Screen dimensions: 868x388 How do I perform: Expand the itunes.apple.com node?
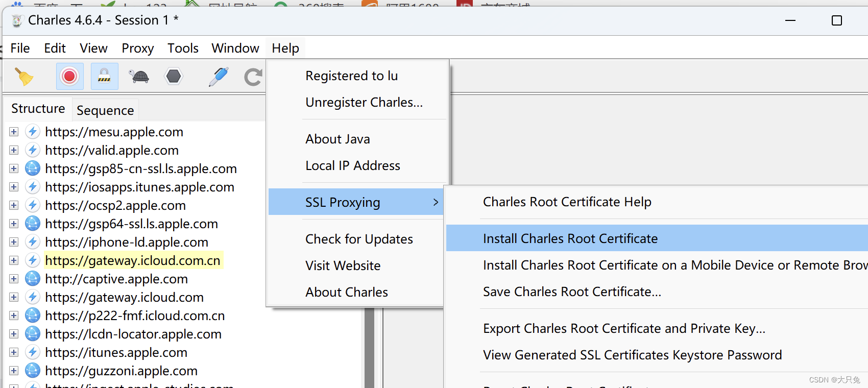pos(14,352)
